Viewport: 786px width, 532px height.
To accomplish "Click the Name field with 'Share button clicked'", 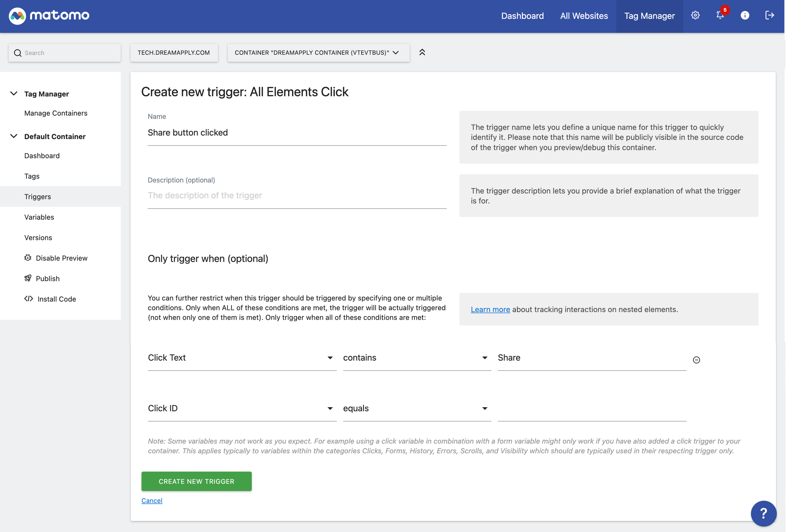I will click(297, 133).
